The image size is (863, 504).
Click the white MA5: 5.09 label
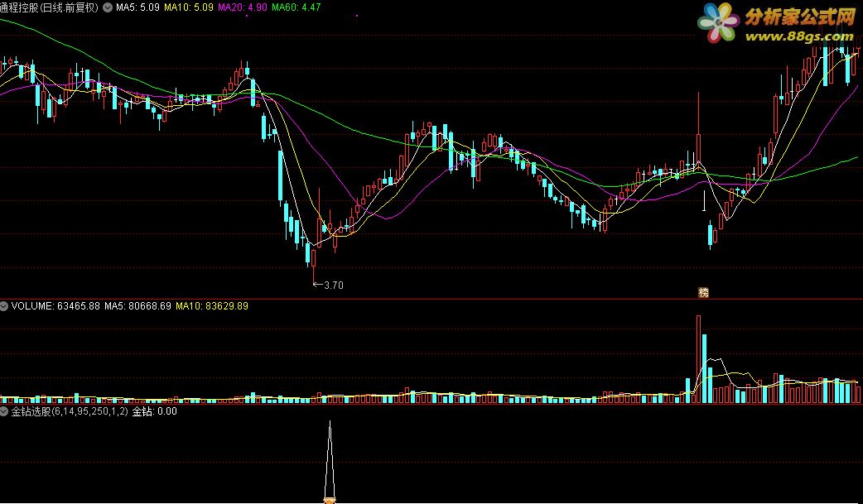click(x=137, y=7)
